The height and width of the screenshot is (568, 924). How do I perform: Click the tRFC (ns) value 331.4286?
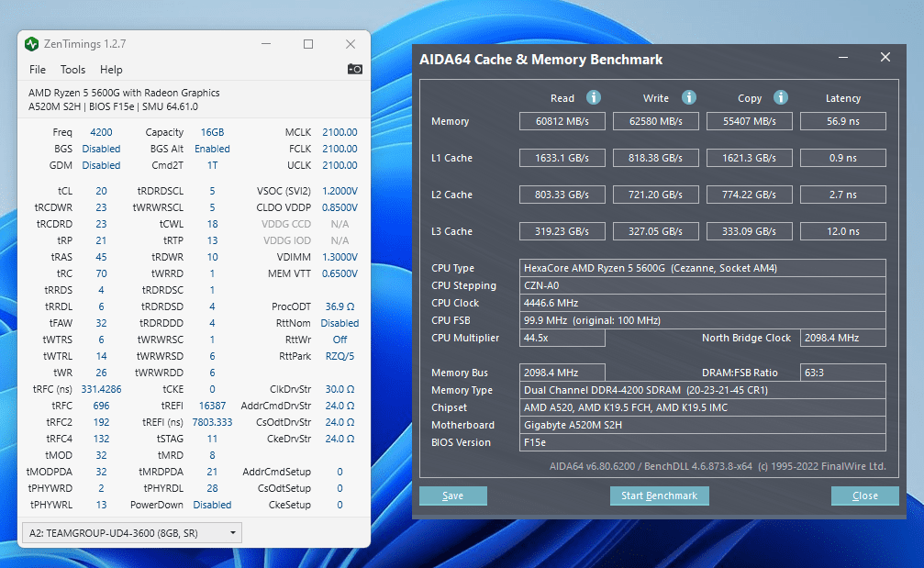pos(101,389)
